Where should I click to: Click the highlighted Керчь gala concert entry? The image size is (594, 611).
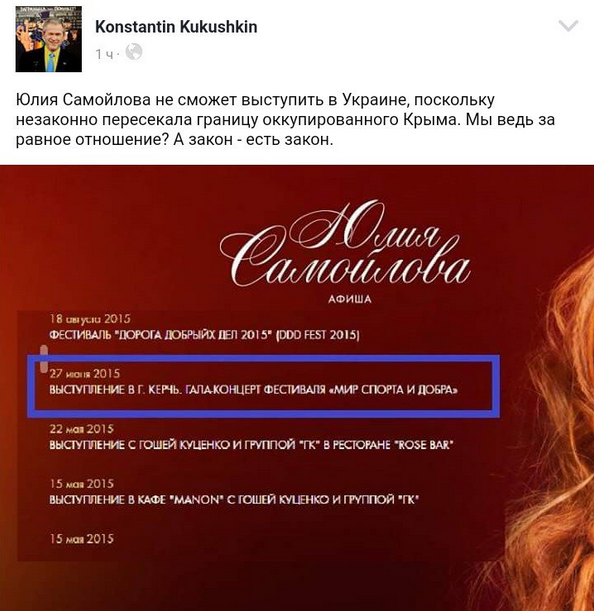tap(263, 386)
